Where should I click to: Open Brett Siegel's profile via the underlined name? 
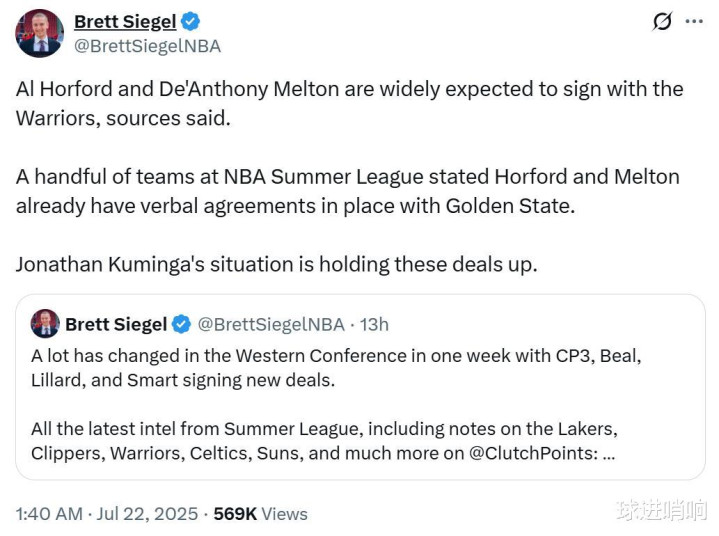coord(125,21)
